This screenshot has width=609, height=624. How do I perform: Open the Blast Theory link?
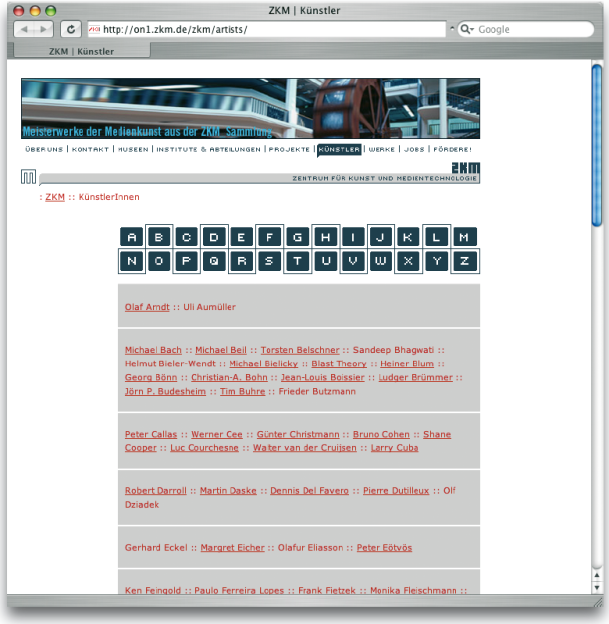(x=339, y=364)
